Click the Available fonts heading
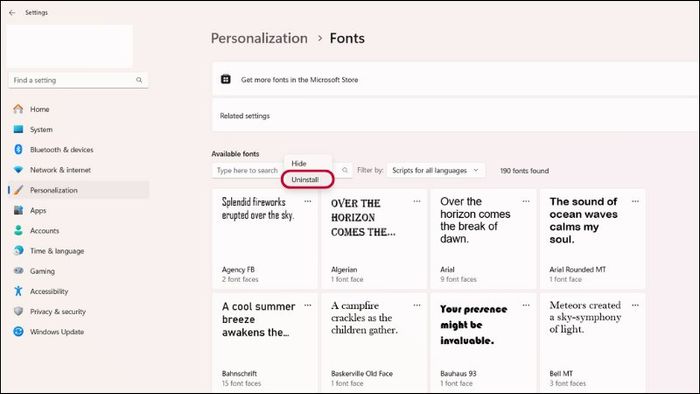 pos(235,154)
